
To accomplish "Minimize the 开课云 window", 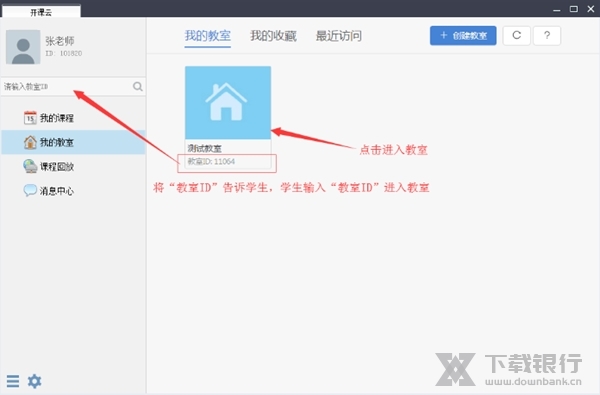I will [557, 10].
